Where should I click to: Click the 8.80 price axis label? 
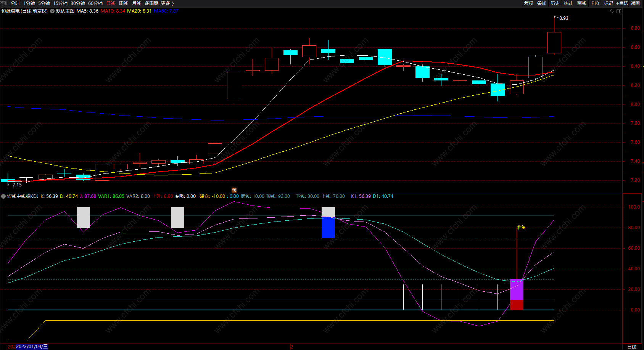635,28
